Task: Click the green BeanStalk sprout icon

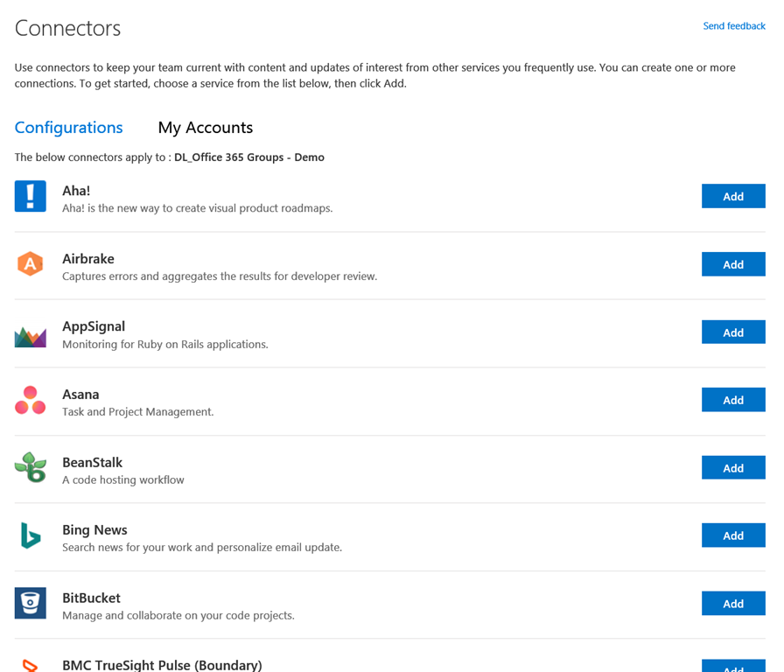Action: 31,468
